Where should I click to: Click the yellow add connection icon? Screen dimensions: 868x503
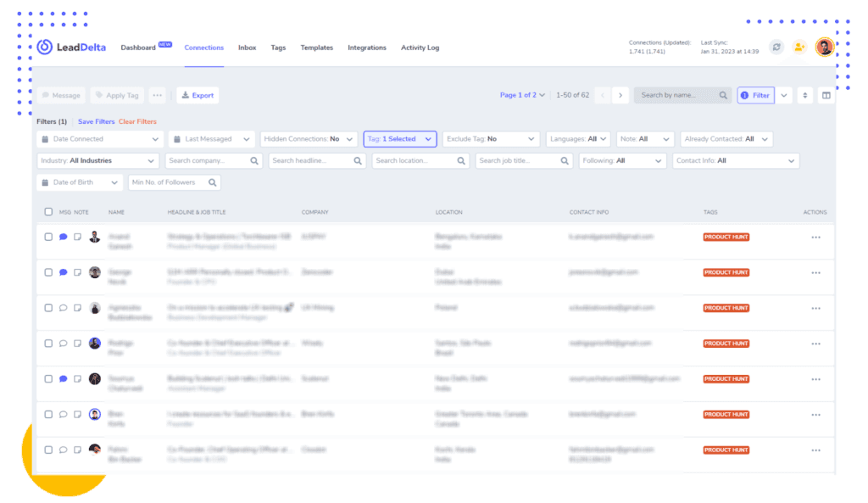pos(799,48)
